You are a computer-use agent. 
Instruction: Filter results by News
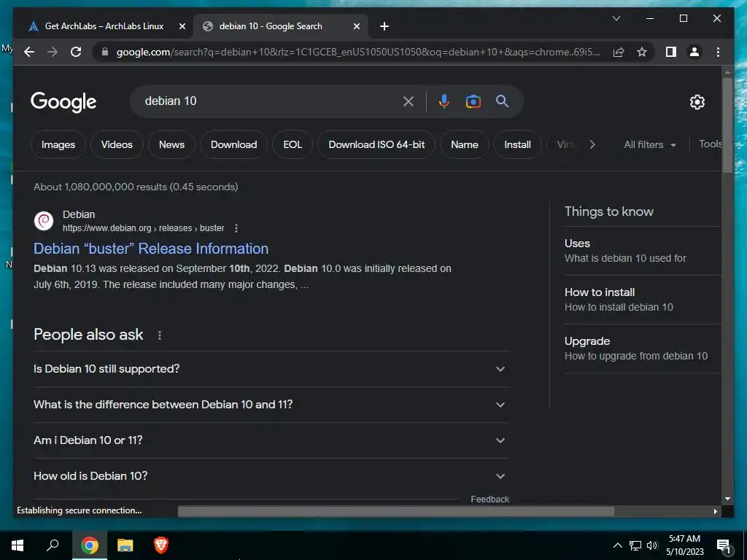tap(171, 144)
